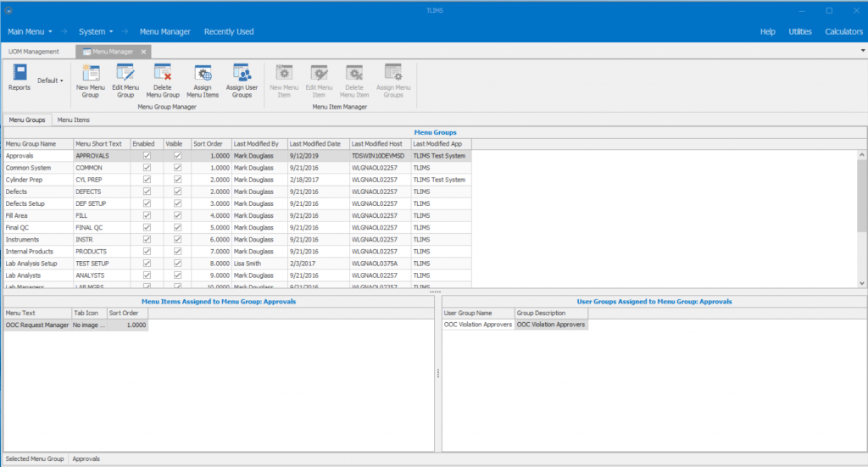Sort by Last Modified Host column
Screen dimensions: 868x467
click(381, 144)
